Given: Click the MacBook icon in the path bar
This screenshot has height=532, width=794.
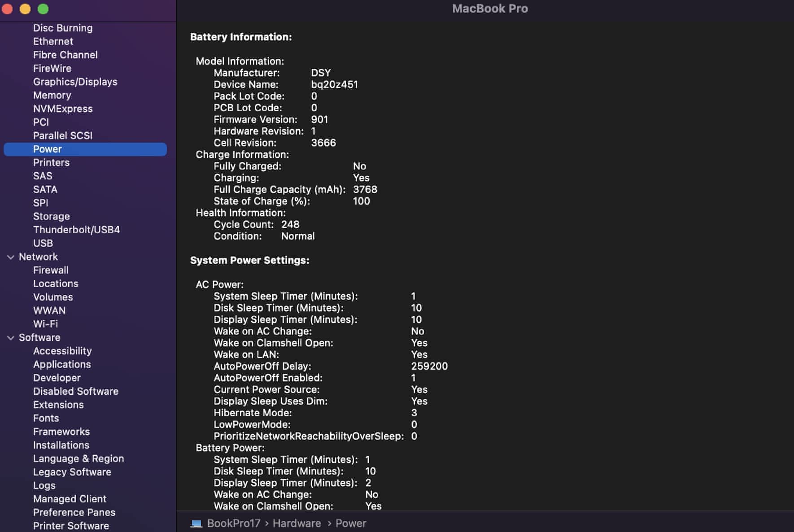Looking at the screenshot, I should tap(196, 523).
